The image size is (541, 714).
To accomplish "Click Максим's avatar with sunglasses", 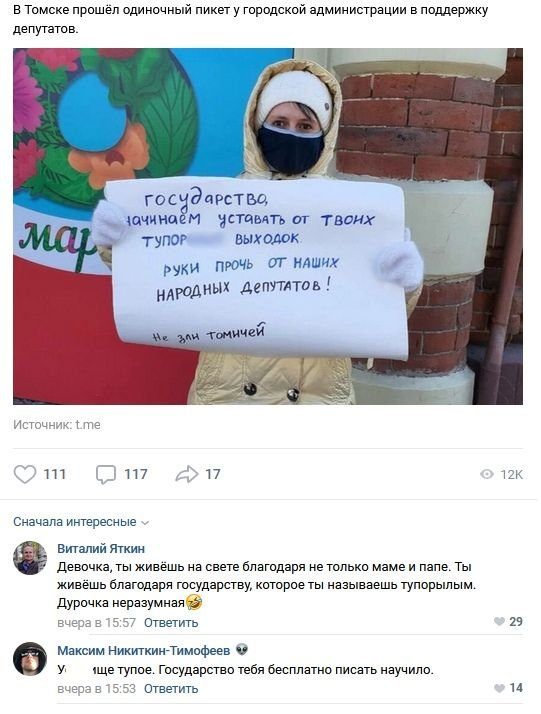I will click(x=30, y=659).
